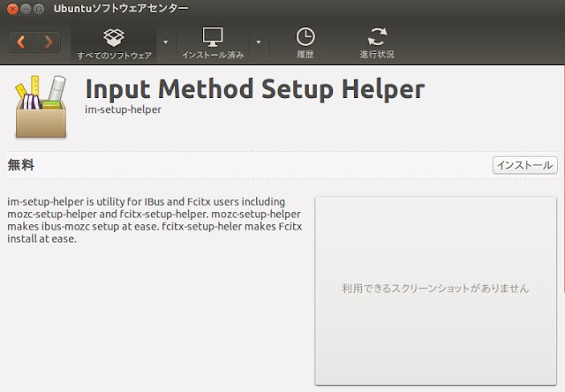Minimize the Ubuntu Software Center window

tap(26, 9)
